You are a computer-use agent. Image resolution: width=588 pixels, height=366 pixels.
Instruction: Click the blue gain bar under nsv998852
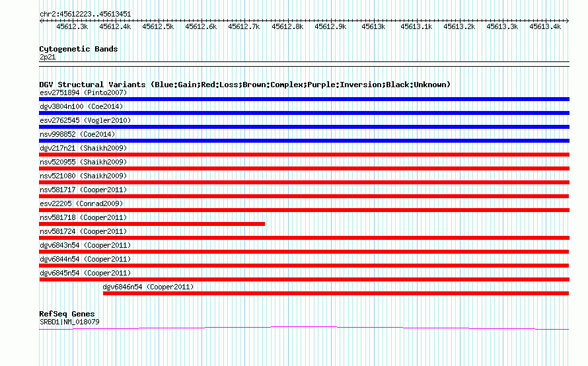click(304, 141)
